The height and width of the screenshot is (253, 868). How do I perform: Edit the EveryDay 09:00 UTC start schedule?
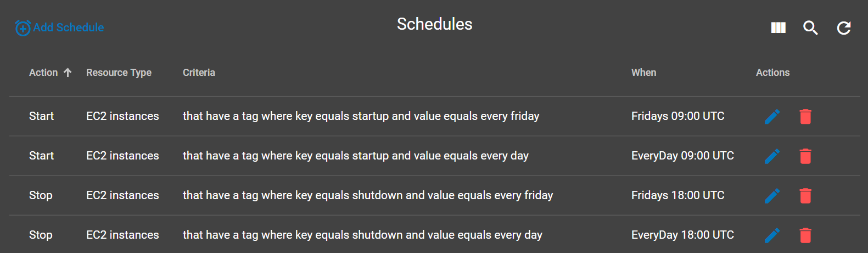coord(772,156)
